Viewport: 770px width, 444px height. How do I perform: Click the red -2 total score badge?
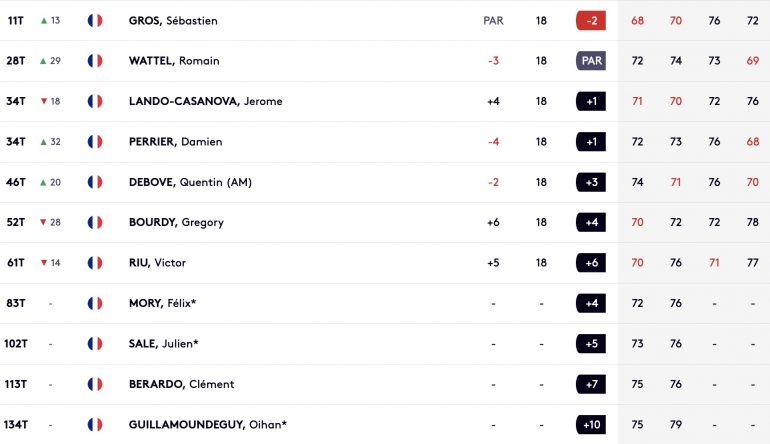coord(591,21)
